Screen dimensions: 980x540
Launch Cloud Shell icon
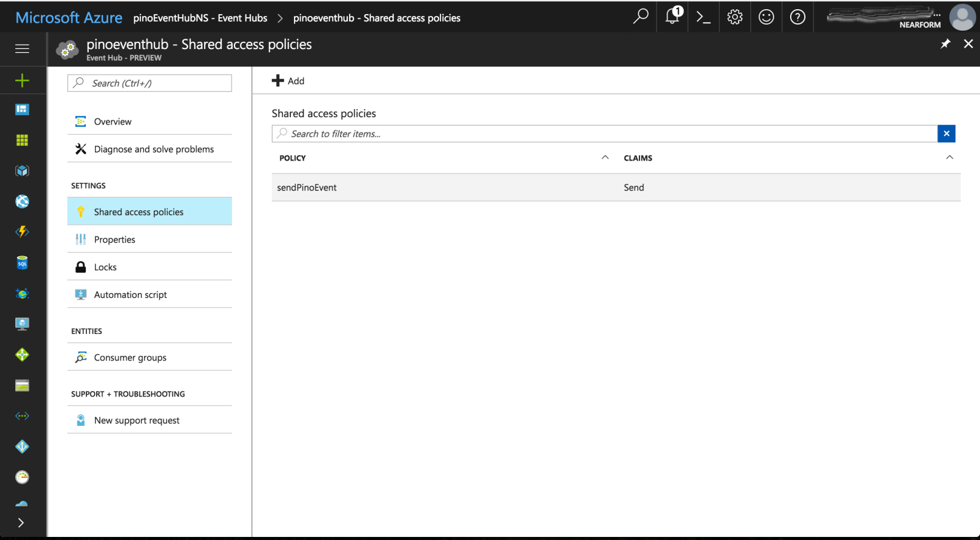pos(704,17)
